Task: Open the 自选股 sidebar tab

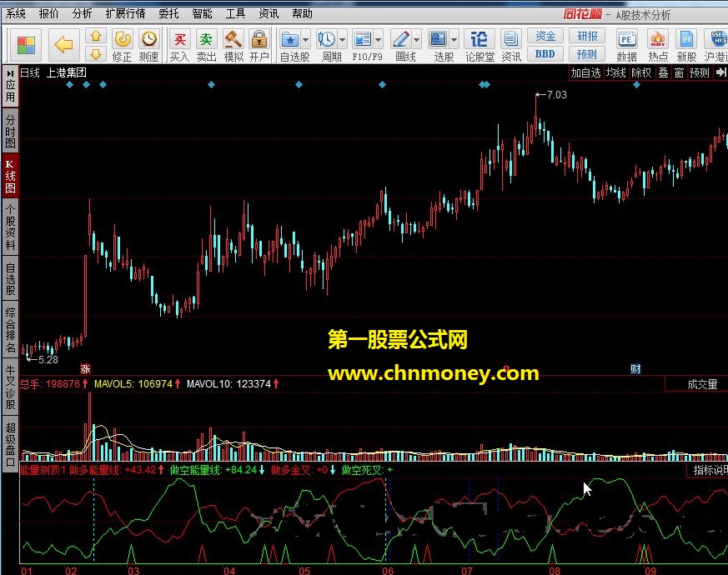Action: point(10,279)
